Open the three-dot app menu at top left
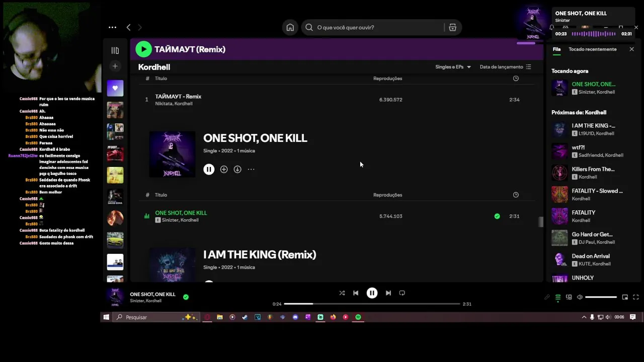 112,27
